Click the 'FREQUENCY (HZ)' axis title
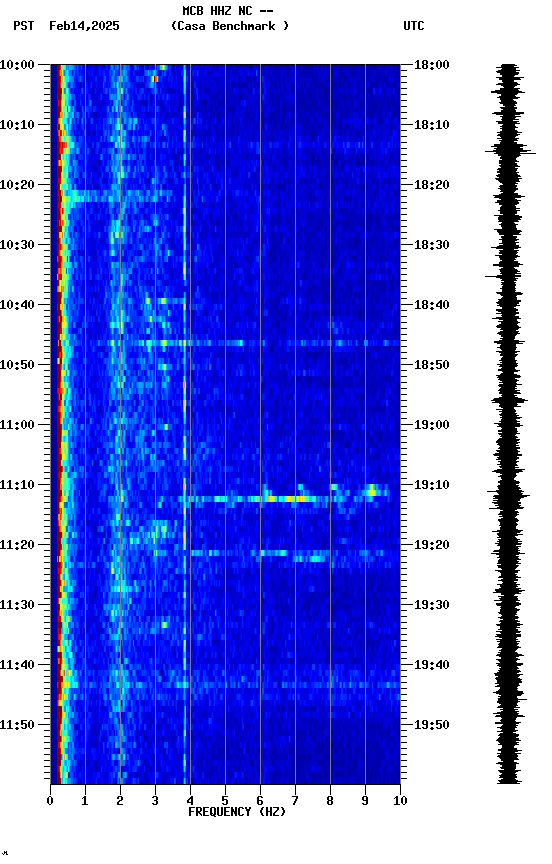The height and width of the screenshot is (864, 552). point(237,812)
